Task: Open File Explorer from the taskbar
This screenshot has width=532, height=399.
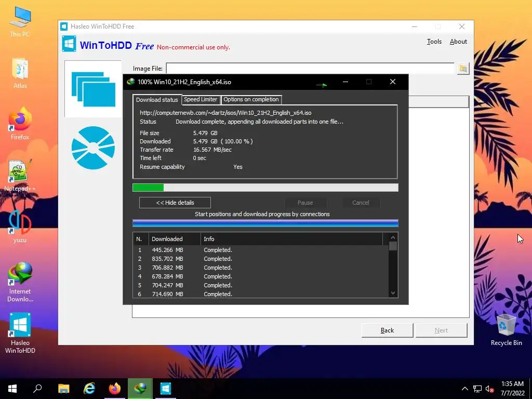Action: coord(63,388)
